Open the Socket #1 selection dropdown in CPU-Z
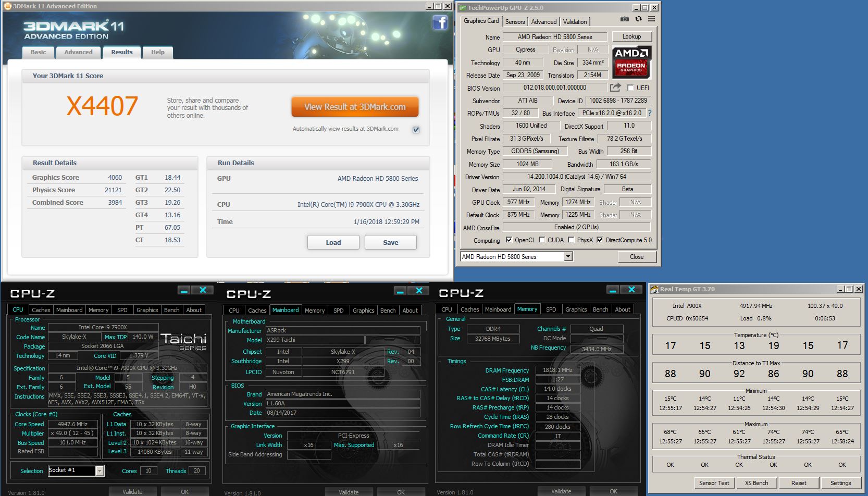 [100, 470]
